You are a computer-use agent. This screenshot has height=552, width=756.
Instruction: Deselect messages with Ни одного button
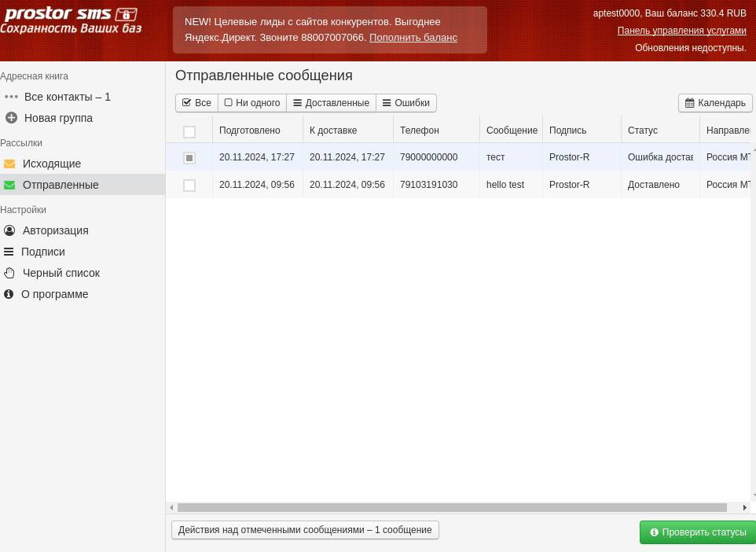pyautogui.click(x=252, y=103)
